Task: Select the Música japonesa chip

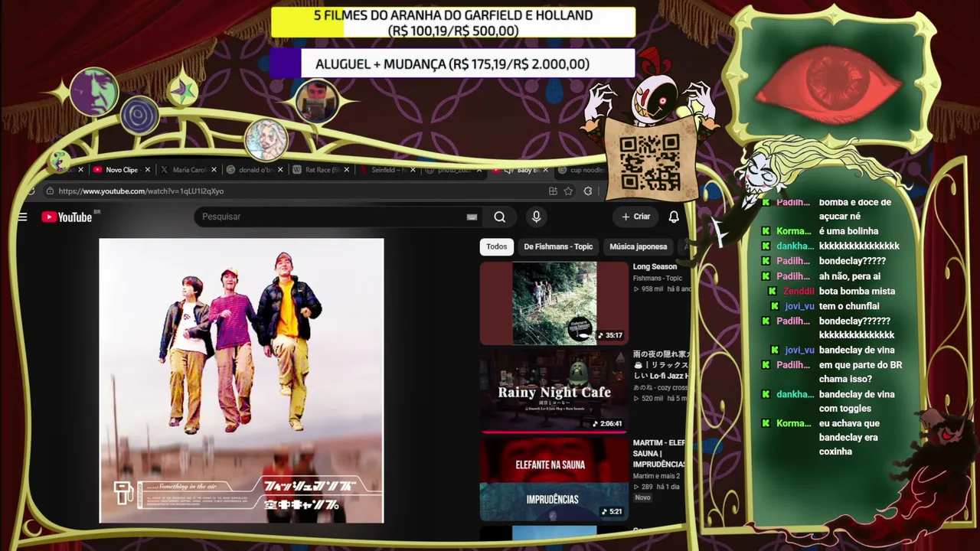Action: point(639,246)
